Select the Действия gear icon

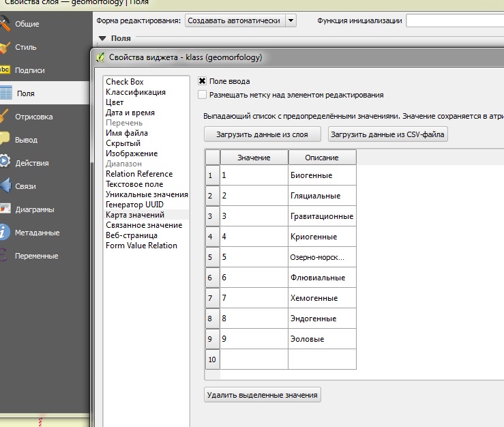point(5,163)
